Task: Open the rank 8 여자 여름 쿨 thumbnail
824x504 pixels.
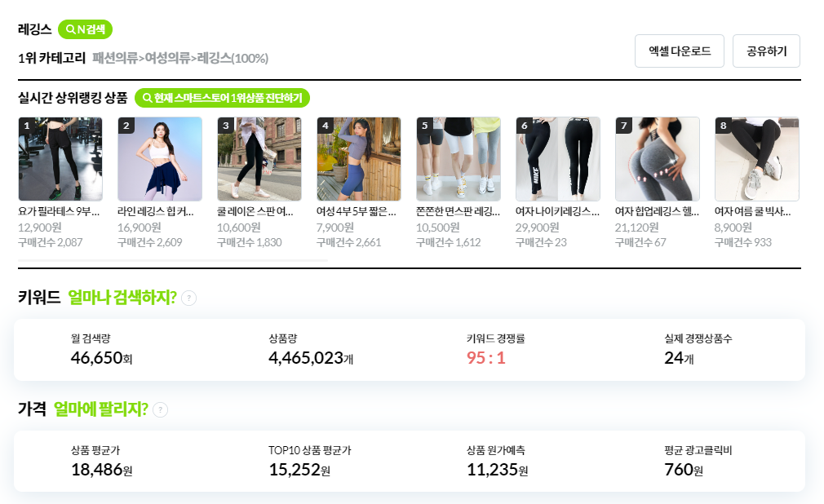Action: (757, 159)
